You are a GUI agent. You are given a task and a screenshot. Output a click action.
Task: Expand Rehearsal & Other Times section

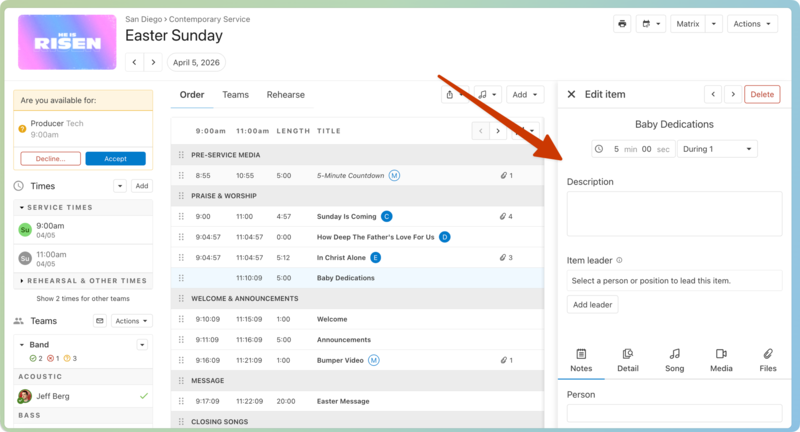coord(23,281)
